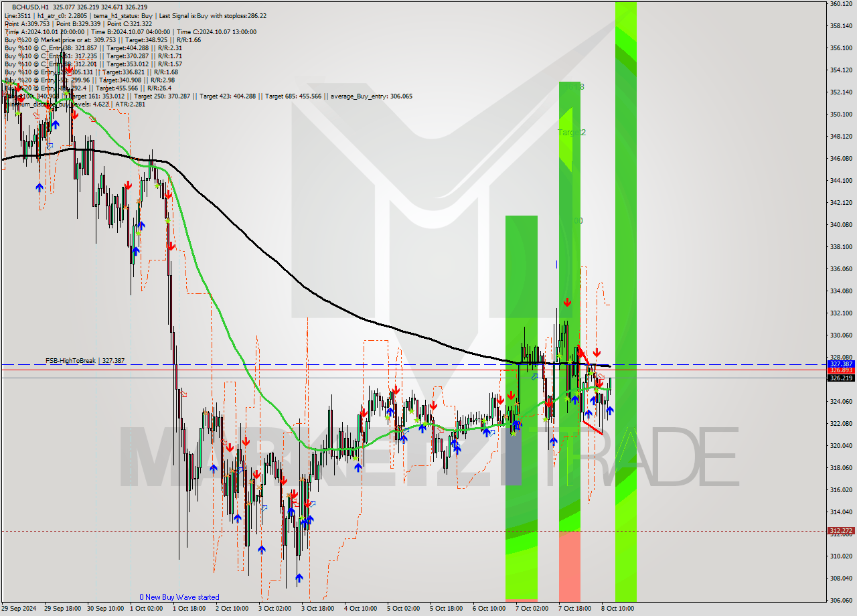
Task: Click the 358.144 price axis label
Action: coord(841,26)
